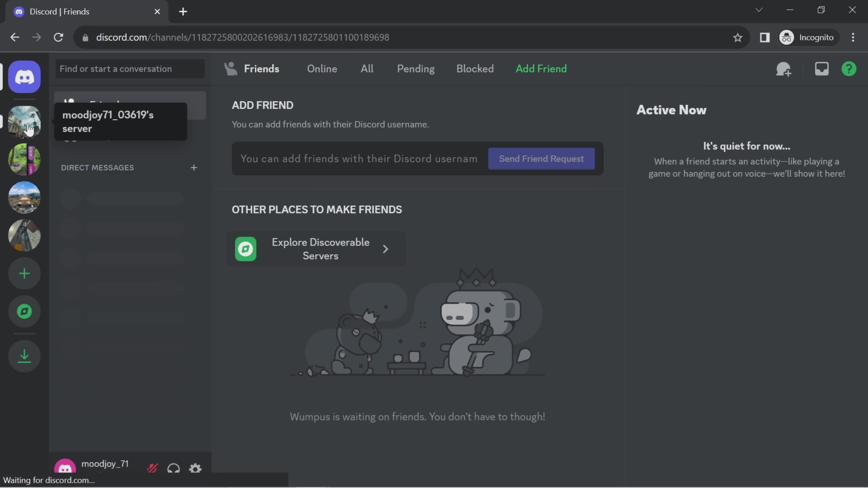This screenshot has height=488, width=868.
Task: Select the Online friends tab
Action: coord(321,68)
